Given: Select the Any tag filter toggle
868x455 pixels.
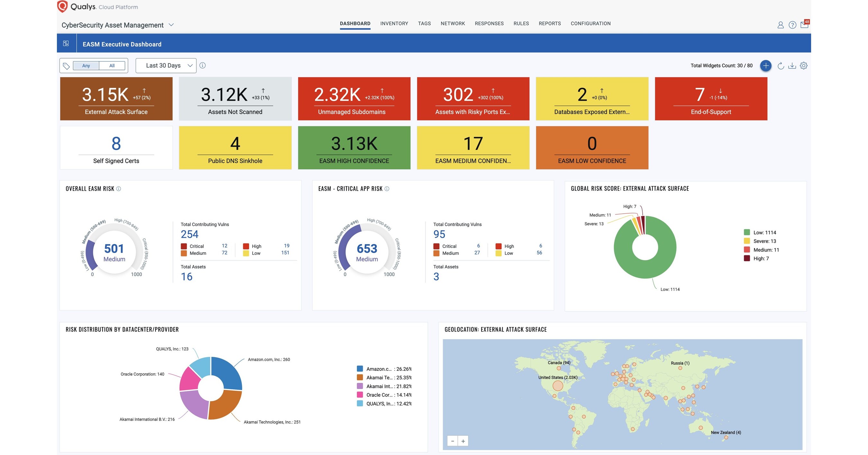Looking at the screenshot, I should pyautogui.click(x=86, y=66).
